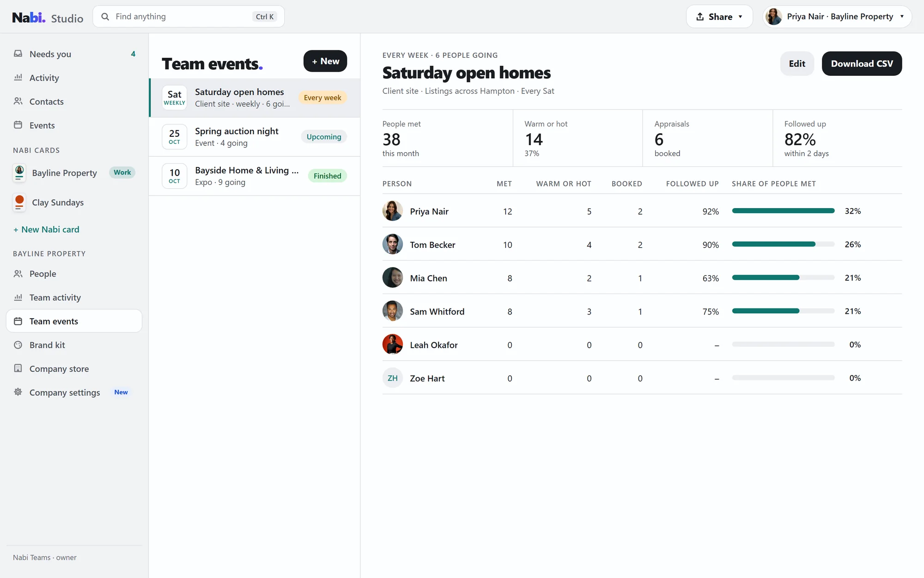Expand the Share dropdown arrow
This screenshot has width=924, height=578.
coord(741,17)
